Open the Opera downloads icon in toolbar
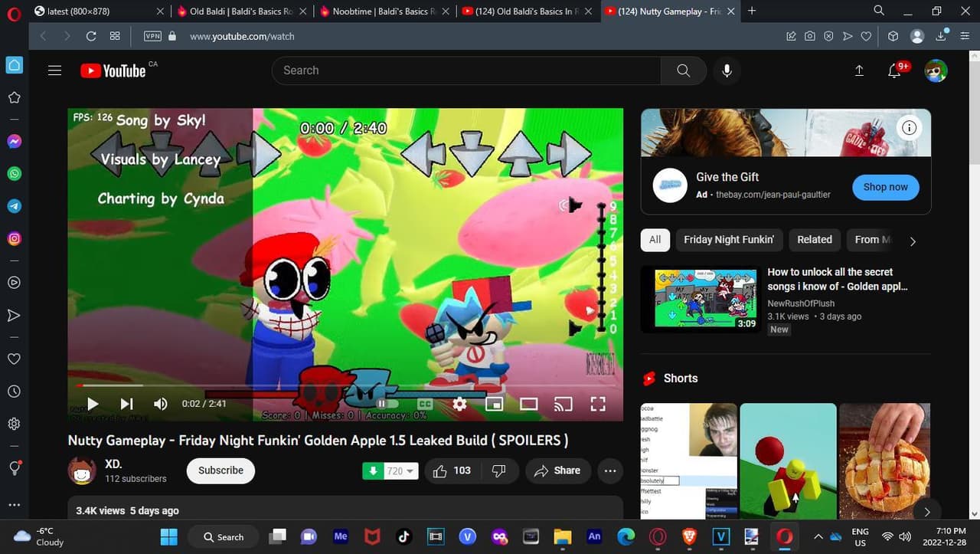This screenshot has width=980, height=554. click(x=942, y=36)
